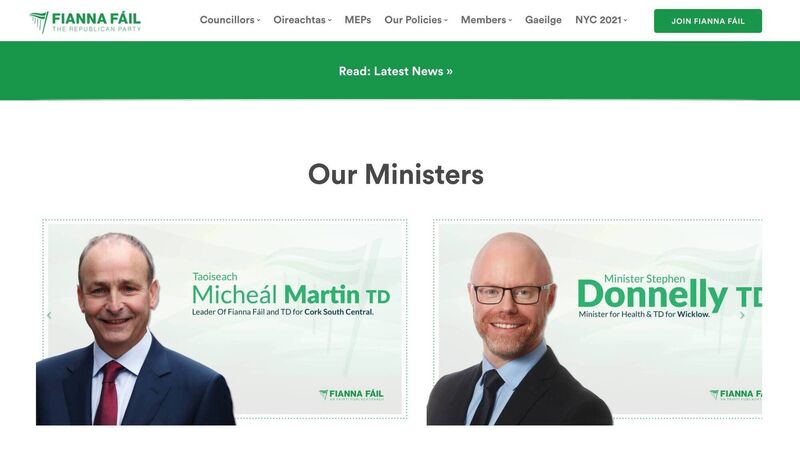Open the Oireachtas dropdown menu
This screenshot has height=450, width=800.
pyautogui.click(x=303, y=20)
